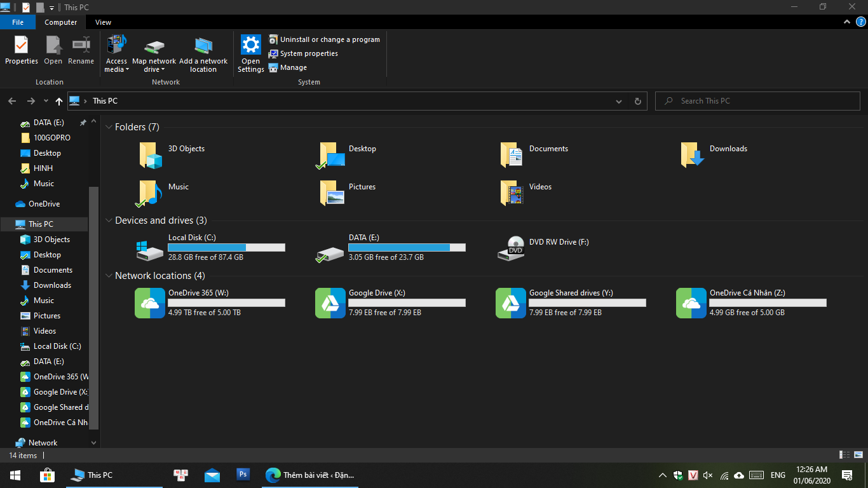Refresh This PC view
This screenshot has width=868, height=488.
(637, 100)
